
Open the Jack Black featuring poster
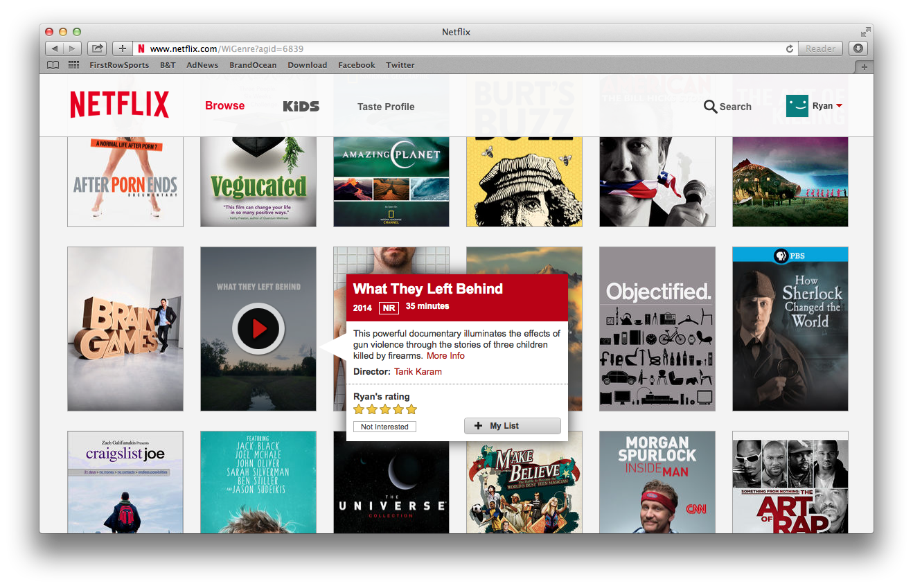(x=258, y=482)
